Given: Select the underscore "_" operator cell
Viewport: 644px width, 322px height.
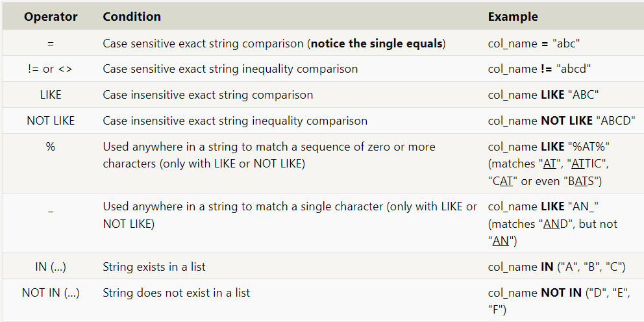Looking at the screenshot, I should [x=51, y=206].
